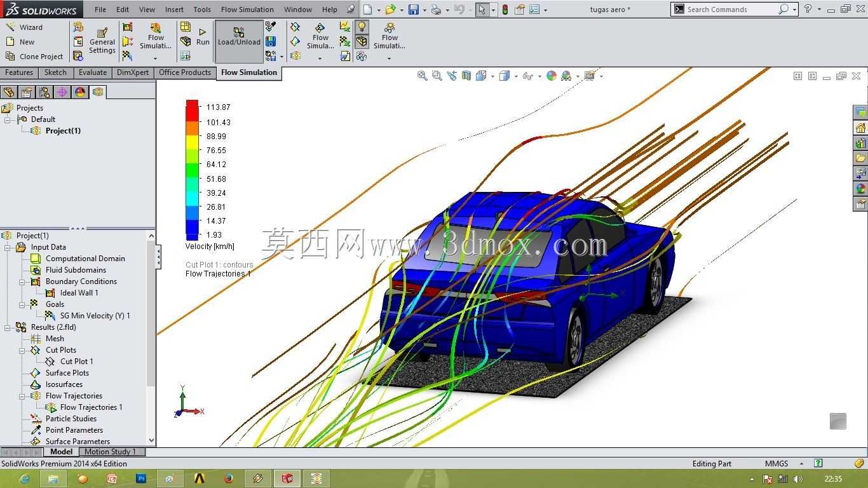Screen dimensions: 868x488
Task: Click the Zoom to Area icon
Action: [437, 76]
